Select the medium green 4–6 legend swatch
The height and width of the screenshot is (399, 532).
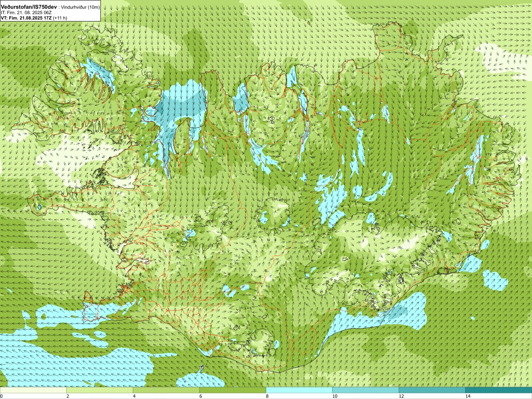point(166,390)
